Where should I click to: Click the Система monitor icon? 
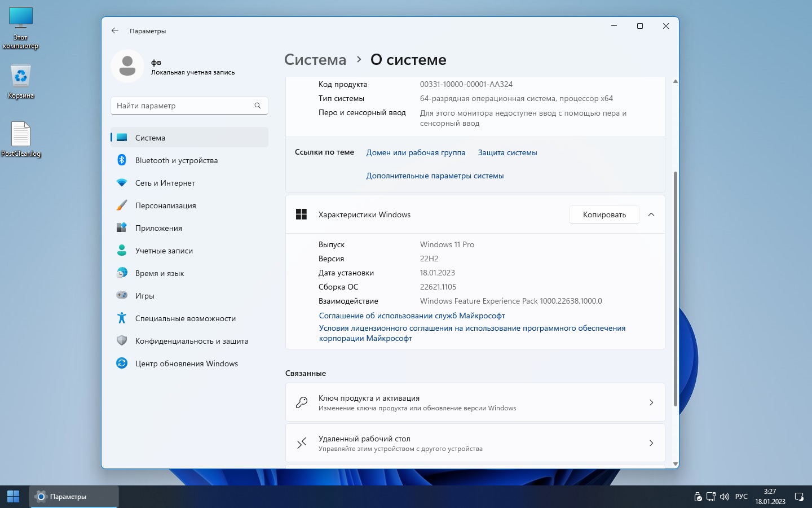click(122, 138)
